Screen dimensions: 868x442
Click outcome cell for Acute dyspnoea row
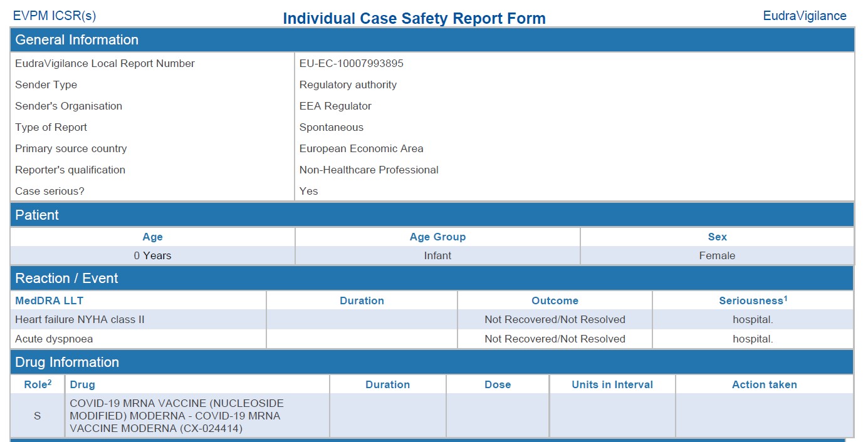555,339
